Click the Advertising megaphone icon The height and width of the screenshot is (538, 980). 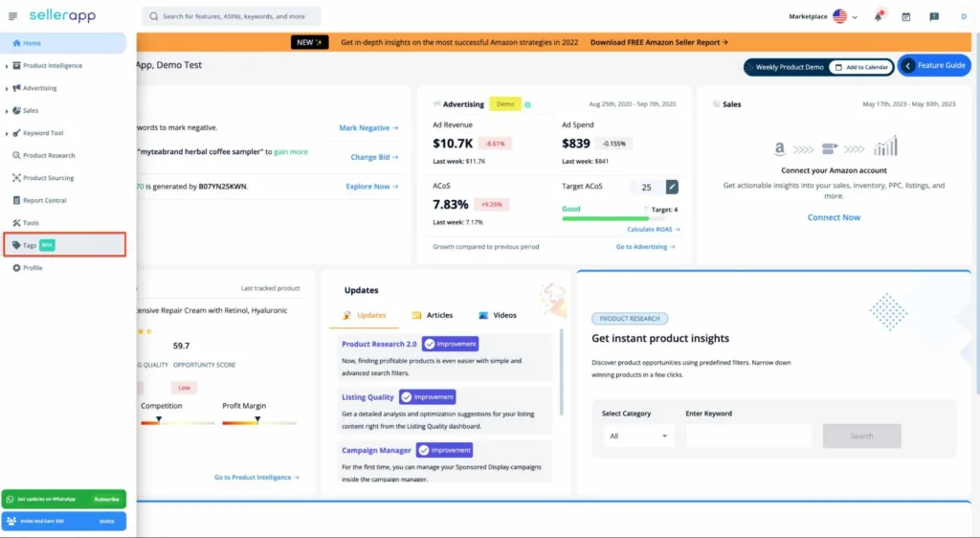[16, 87]
